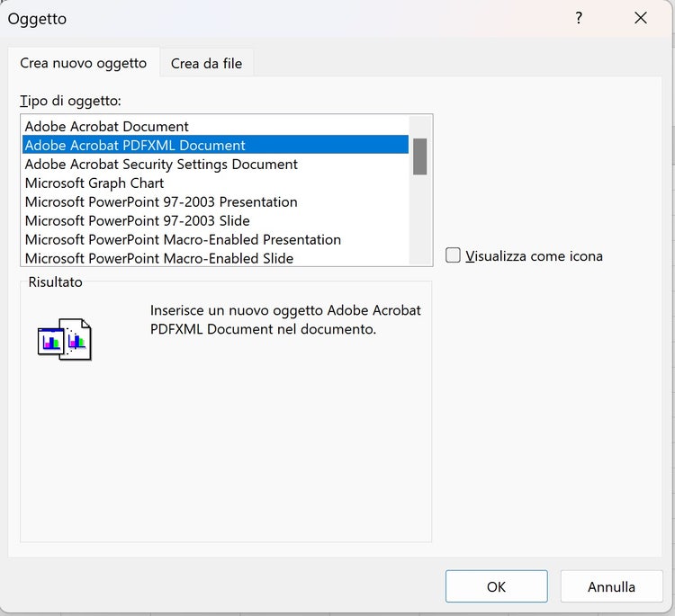This screenshot has width=675, height=616.
Task: Select Adobe Acrobat Document in list
Action: pyautogui.click(x=107, y=127)
